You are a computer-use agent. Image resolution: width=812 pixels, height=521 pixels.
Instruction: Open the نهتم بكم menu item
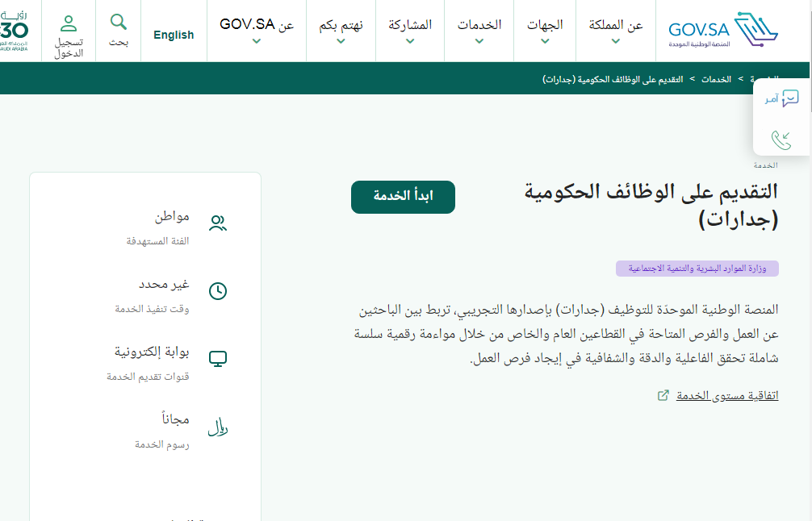341,25
